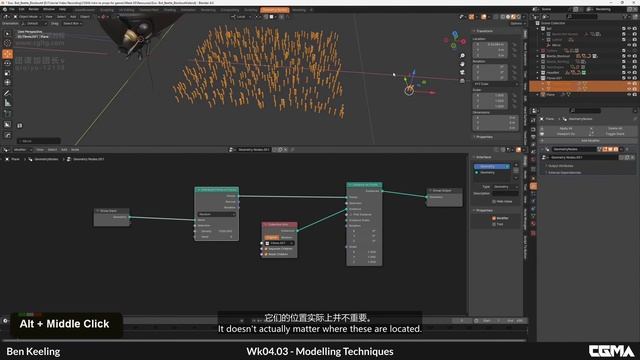Select Original in Collection Info node
Screen dimensions: 640x360
(272, 237)
